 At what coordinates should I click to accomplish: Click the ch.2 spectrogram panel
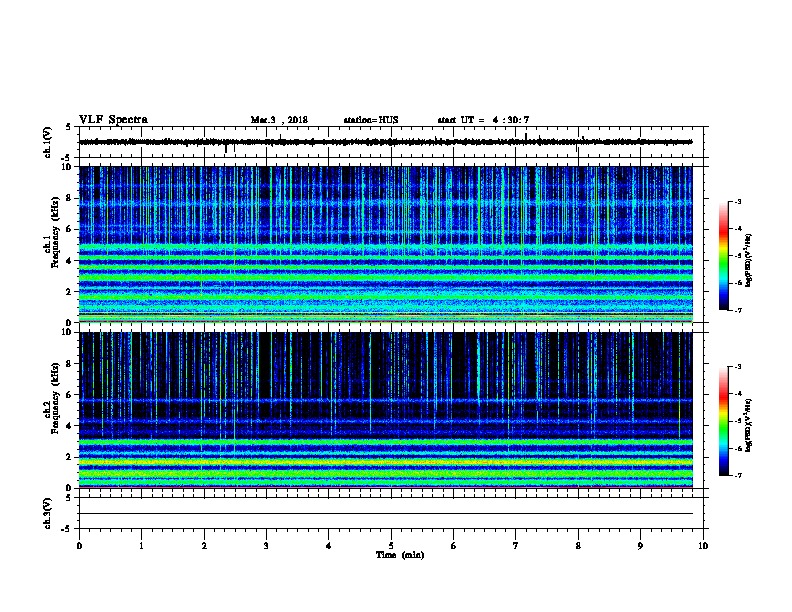point(385,410)
